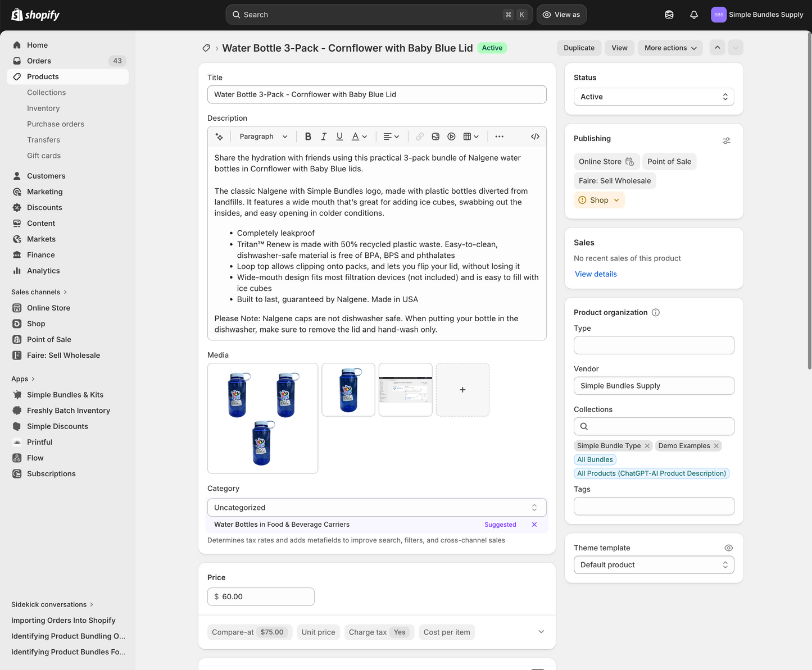Open insert table dropdown
The height and width of the screenshot is (670, 812).
coord(471,136)
